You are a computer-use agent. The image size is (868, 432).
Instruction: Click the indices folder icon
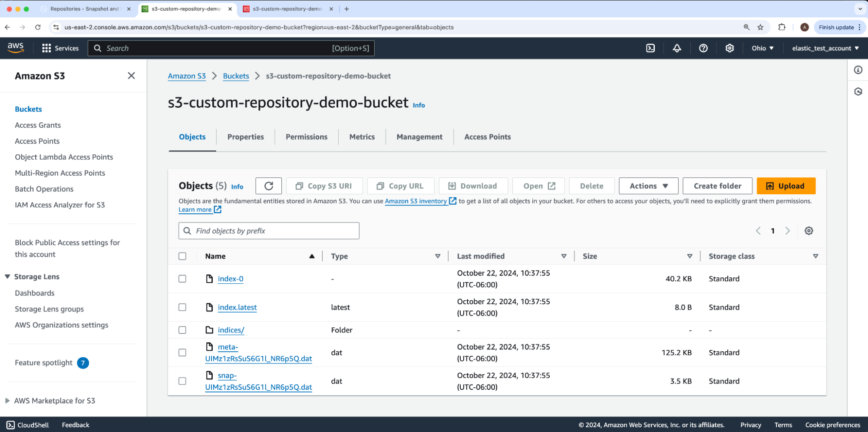[x=209, y=330]
